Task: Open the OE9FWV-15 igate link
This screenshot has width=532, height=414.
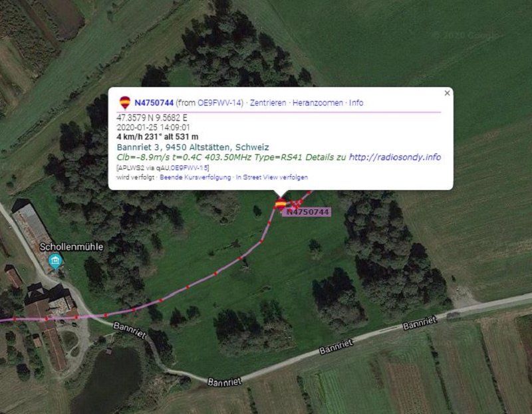Action: [189, 168]
